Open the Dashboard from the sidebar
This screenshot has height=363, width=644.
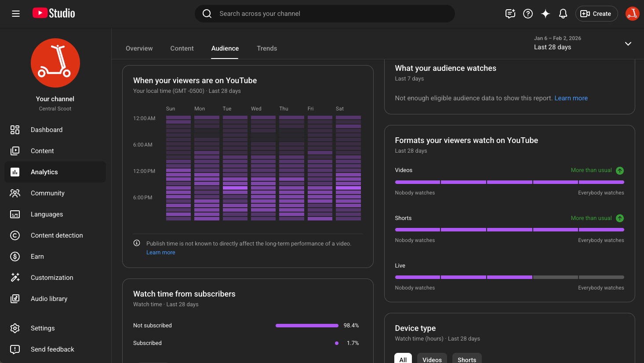(46, 129)
